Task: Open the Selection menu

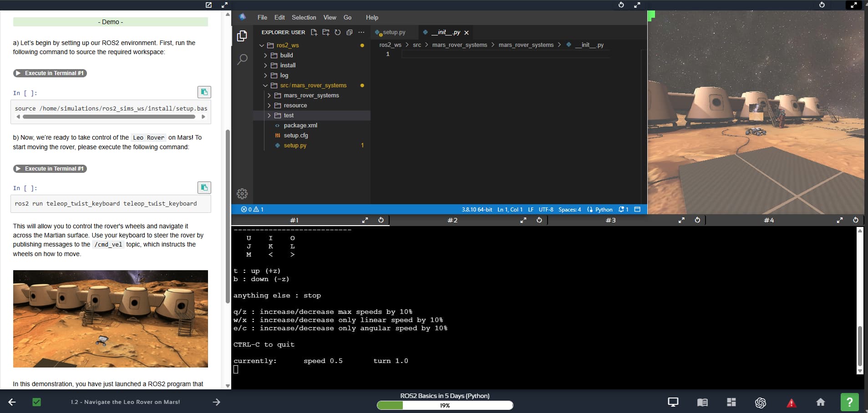Action: tap(304, 18)
